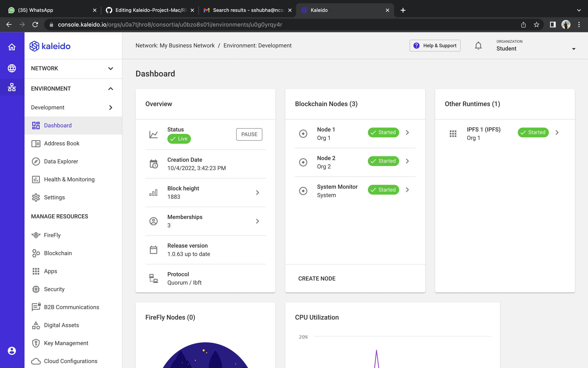Image resolution: width=588 pixels, height=368 pixels.
Task: Open Health & Monitoring
Action: coord(73,179)
